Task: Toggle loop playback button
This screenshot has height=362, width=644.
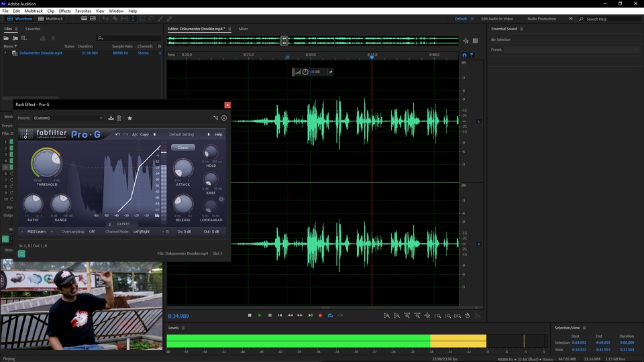Action: click(x=330, y=315)
